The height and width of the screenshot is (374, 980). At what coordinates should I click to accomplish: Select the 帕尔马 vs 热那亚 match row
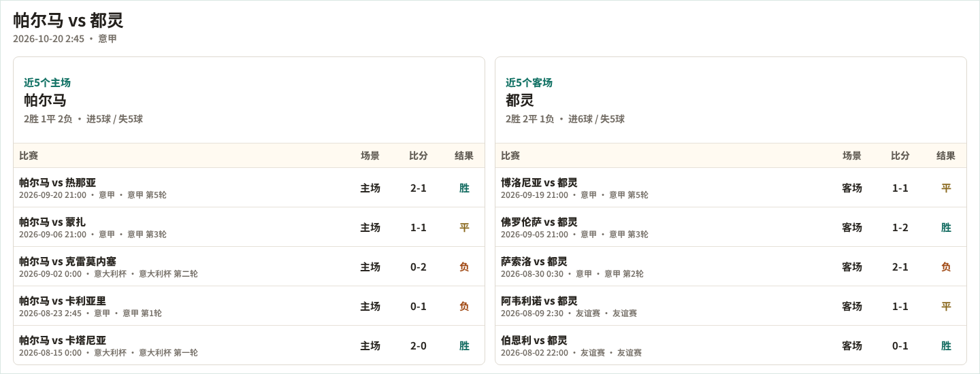249,188
